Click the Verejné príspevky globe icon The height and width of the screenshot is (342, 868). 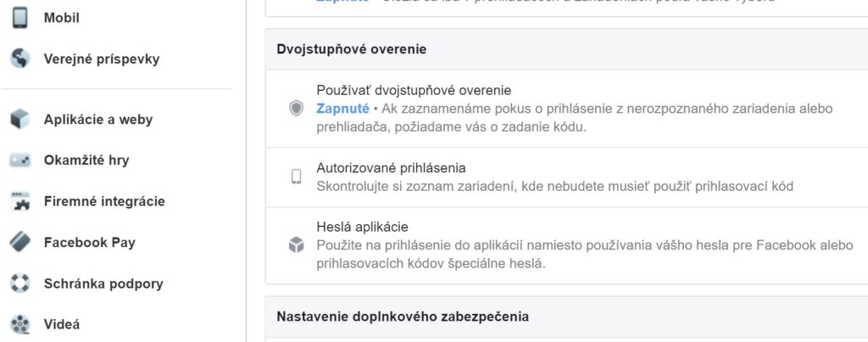[19, 59]
